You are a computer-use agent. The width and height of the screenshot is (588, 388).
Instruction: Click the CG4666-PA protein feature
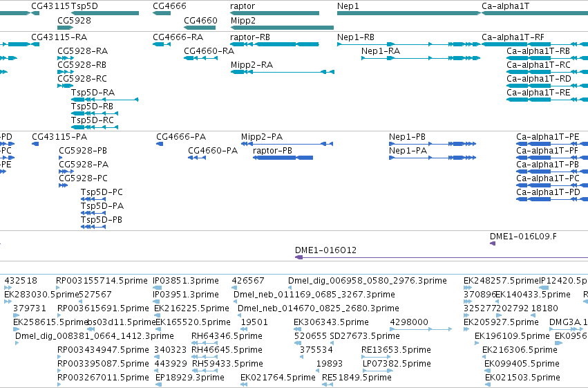160,144
